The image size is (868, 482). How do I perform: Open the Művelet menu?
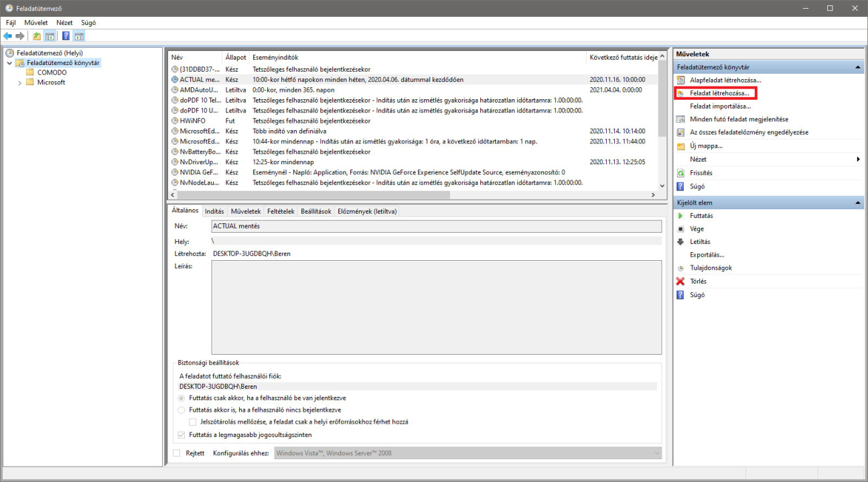coord(36,22)
